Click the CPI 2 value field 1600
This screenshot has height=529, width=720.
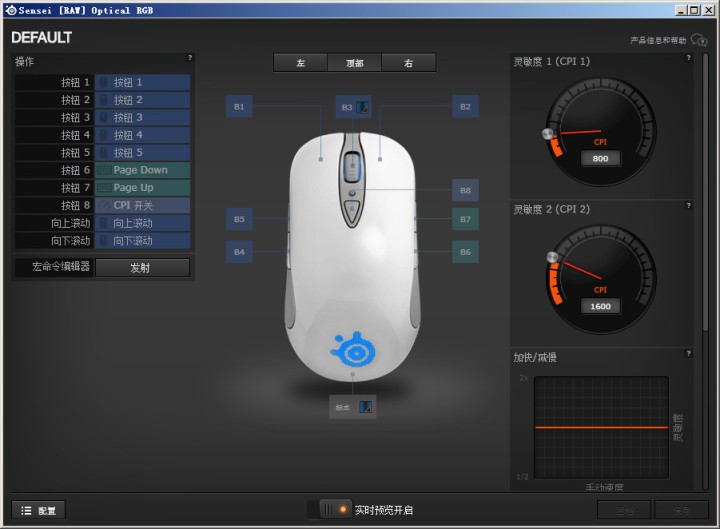[600, 306]
